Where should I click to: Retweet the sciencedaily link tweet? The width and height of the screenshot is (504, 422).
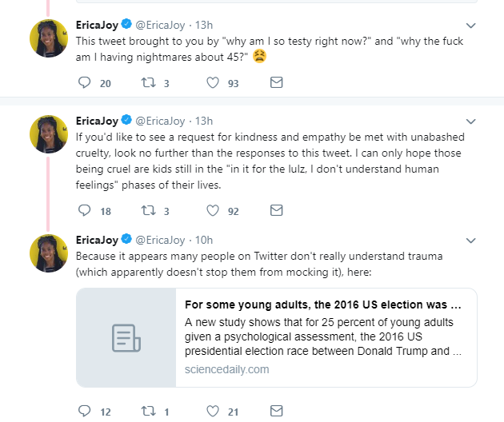tap(149, 411)
